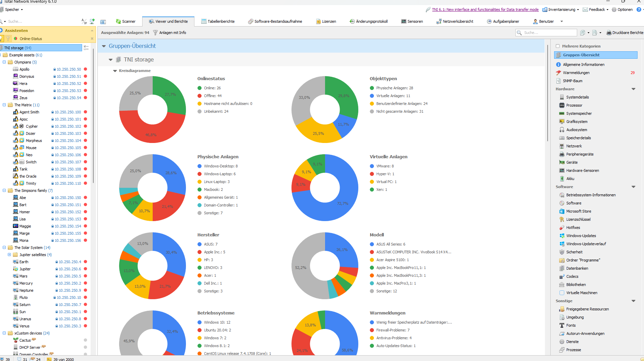
Task: Switch to the Sensoren tab
Action: pyautogui.click(x=412, y=21)
